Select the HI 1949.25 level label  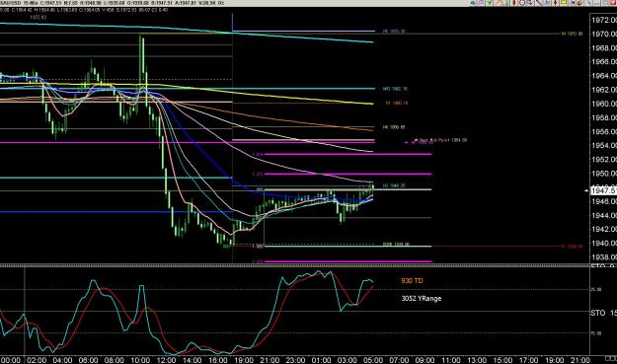click(x=394, y=185)
